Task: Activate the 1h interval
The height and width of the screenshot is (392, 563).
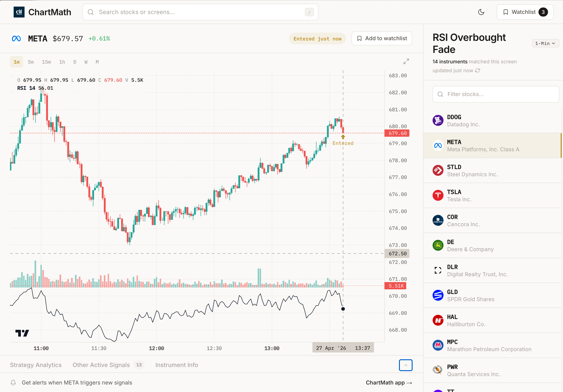Action: (62, 62)
